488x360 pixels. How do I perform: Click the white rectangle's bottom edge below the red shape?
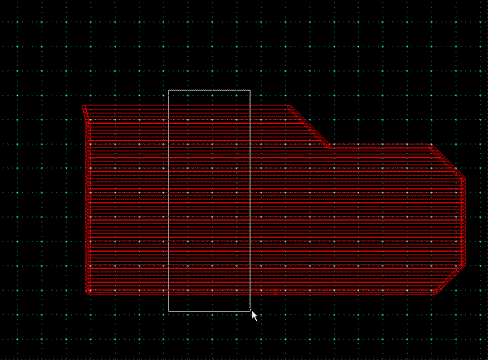[209, 311]
